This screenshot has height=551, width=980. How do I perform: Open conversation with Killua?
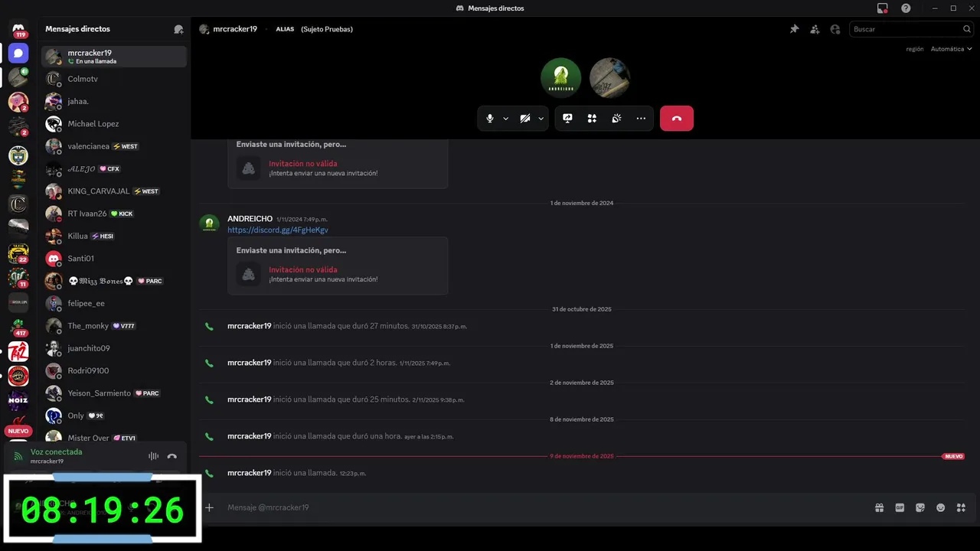click(x=114, y=236)
